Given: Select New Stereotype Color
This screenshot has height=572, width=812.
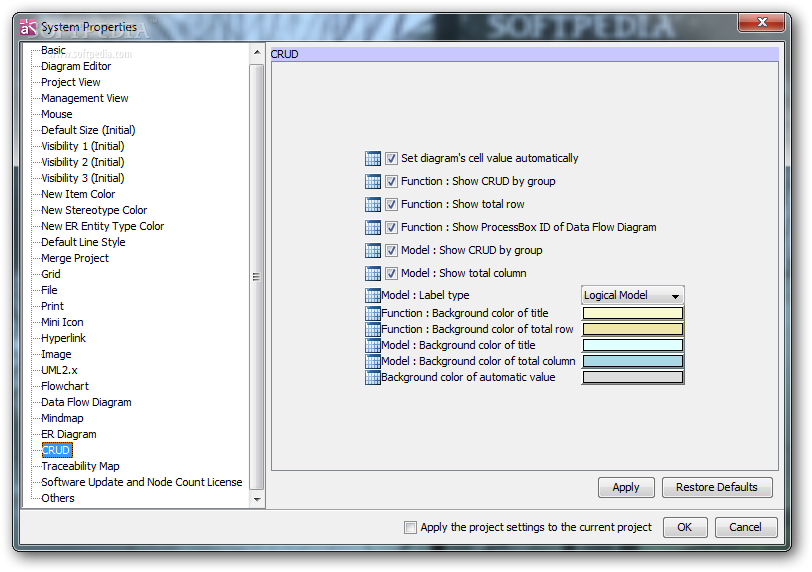Looking at the screenshot, I should pyautogui.click(x=94, y=210).
